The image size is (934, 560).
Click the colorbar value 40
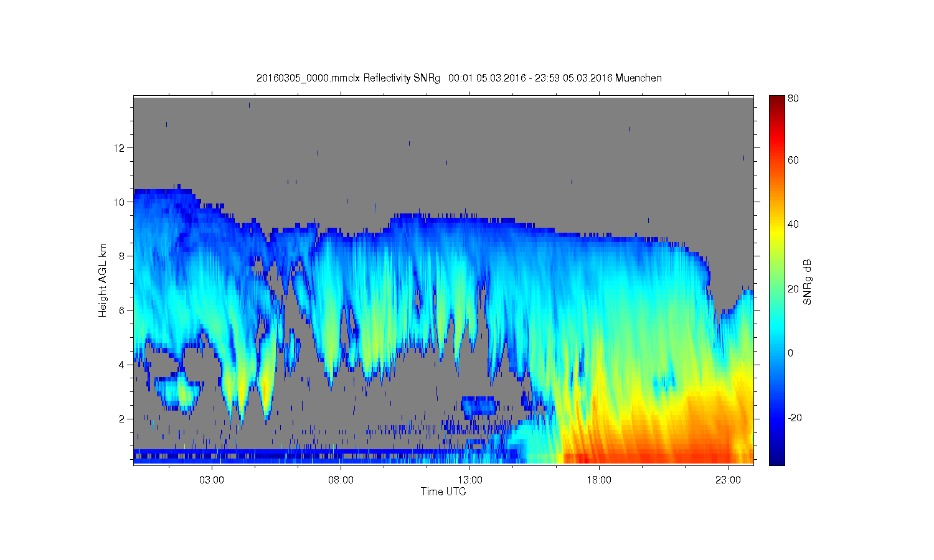click(793, 225)
